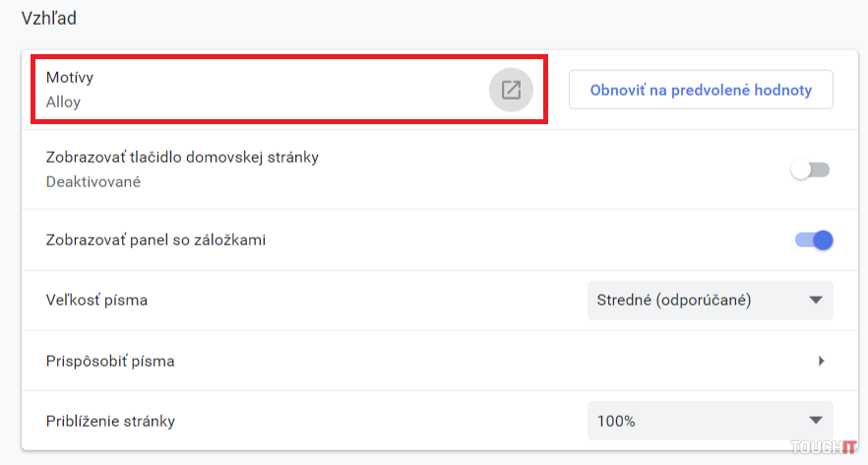868x465 pixels.
Task: Click empty space in the Prispôsobiť písma row
Action: point(492,361)
